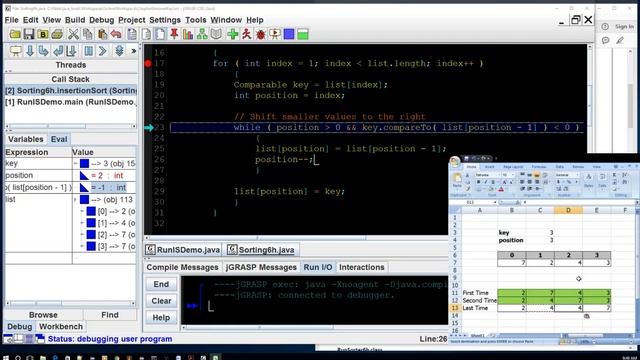Select the Sorting6h.insertionSort stack frame
640x360 pixels.
click(x=71, y=91)
